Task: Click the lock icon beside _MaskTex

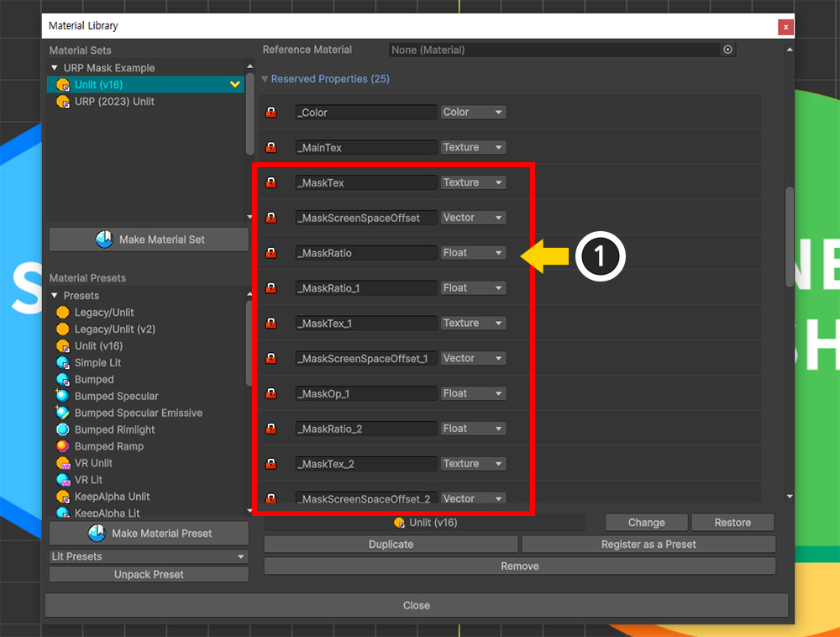Action: pyautogui.click(x=271, y=182)
